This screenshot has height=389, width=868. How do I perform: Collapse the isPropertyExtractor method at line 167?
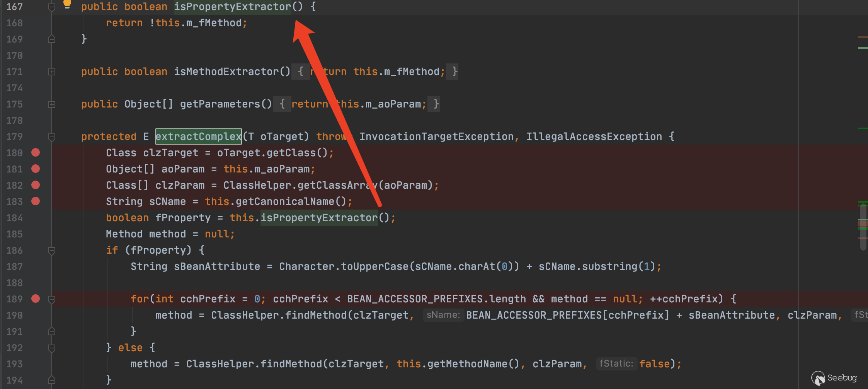52,7
